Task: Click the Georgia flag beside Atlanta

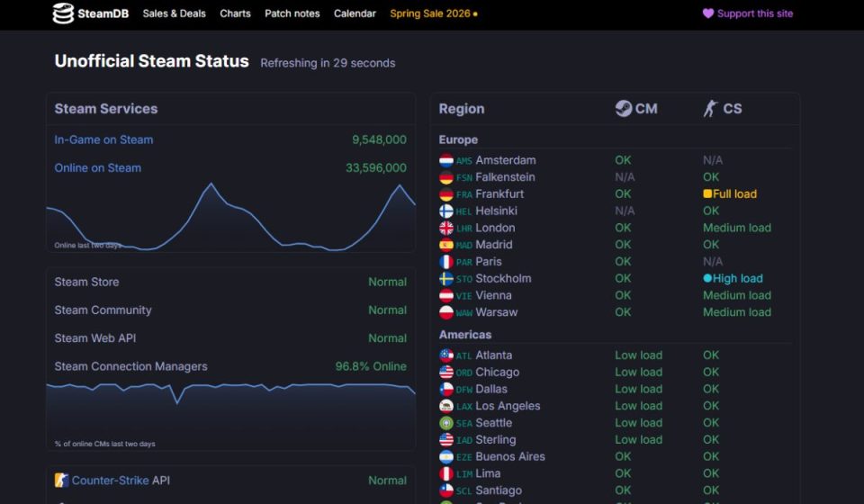Action: coord(445,355)
